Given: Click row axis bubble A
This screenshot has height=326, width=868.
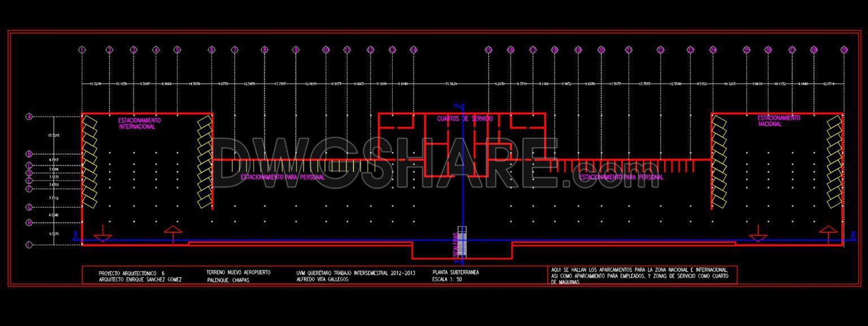Looking at the screenshot, I should [29, 117].
